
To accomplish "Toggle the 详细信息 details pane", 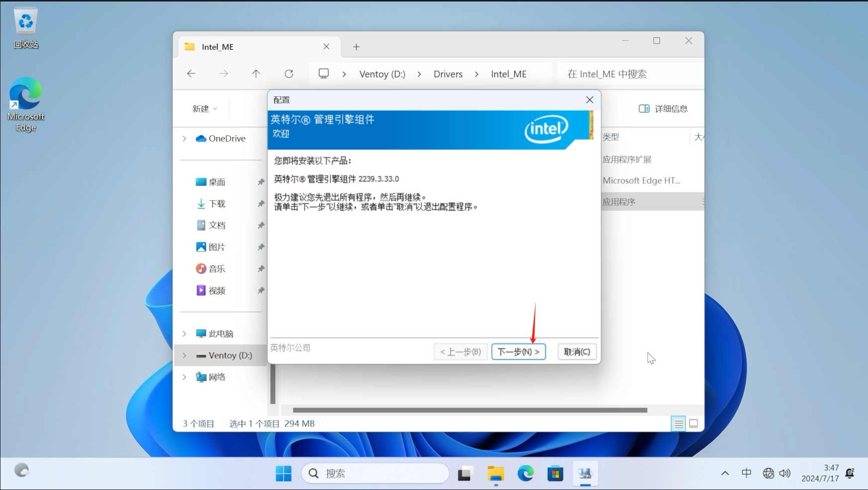I will 663,109.
